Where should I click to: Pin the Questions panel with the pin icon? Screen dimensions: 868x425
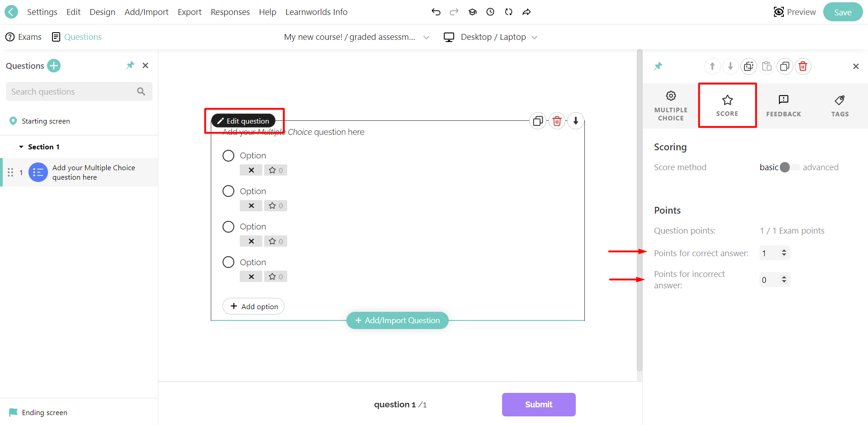130,65
